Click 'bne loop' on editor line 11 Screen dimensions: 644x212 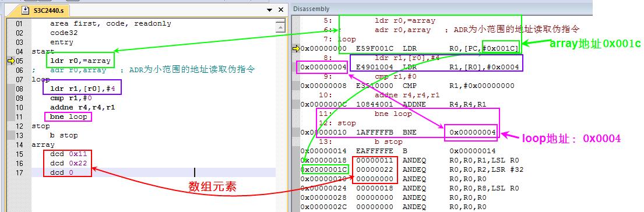click(68, 116)
